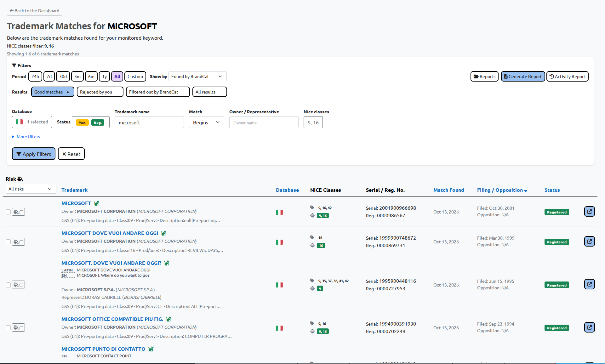605x364 pixels.
Task: Open the Match Begins dropdown
Action: tap(206, 122)
